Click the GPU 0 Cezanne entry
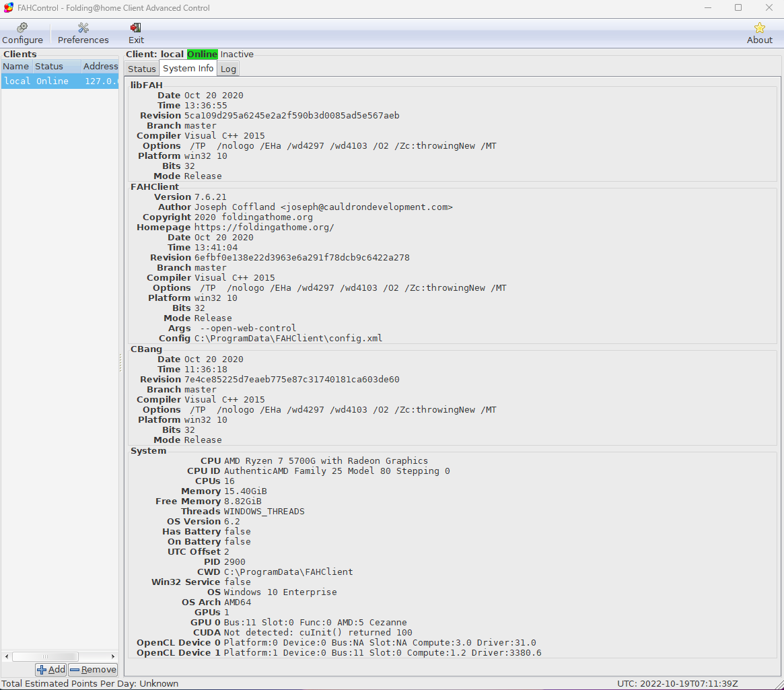The width and height of the screenshot is (784, 690). click(315, 622)
